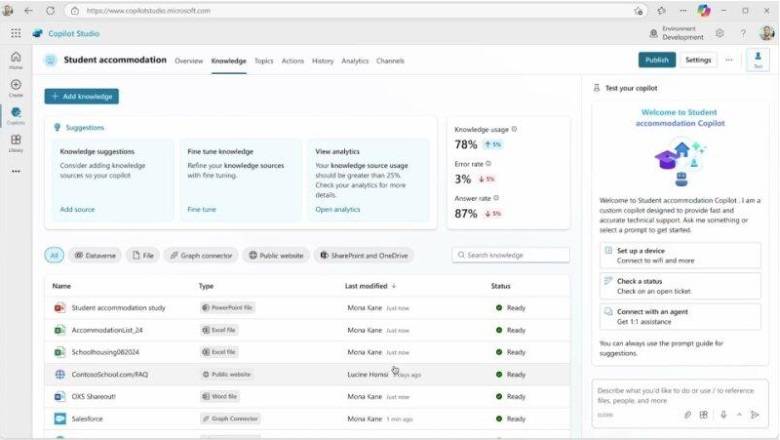The height and width of the screenshot is (440, 780).
Task: Click the Test copilot icon button
Action: tap(758, 60)
